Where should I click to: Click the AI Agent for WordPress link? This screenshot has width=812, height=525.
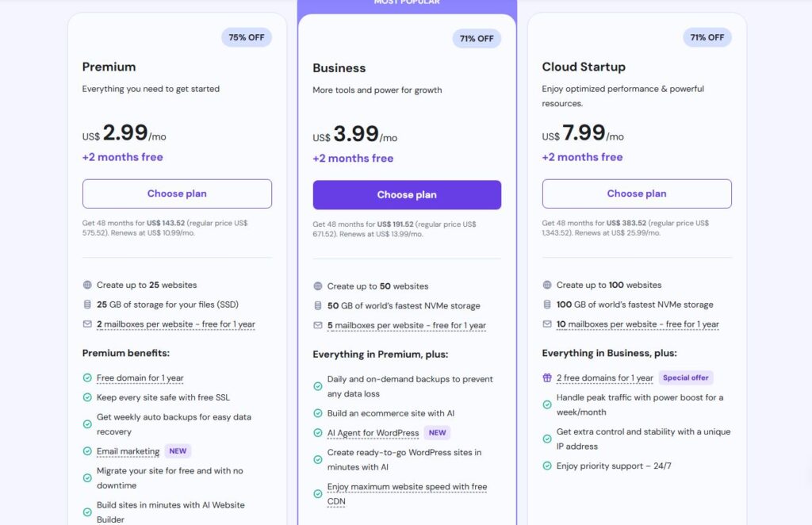[373, 433]
